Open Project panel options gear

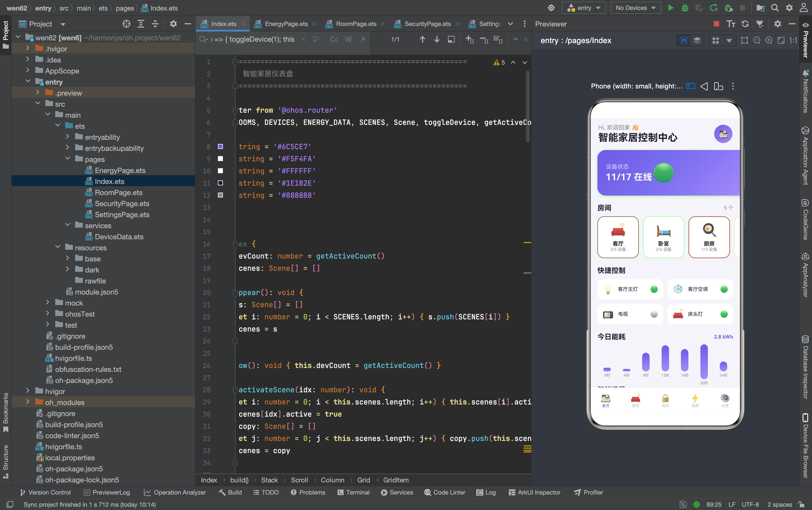(173, 24)
